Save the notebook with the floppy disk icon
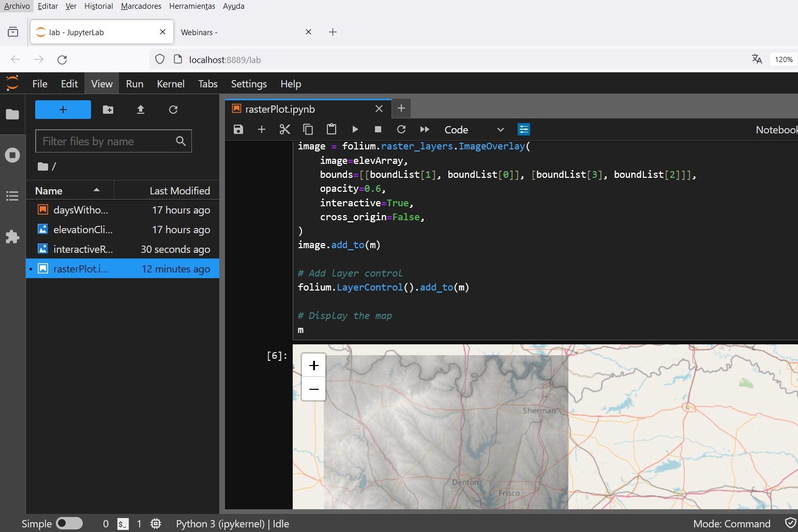 [x=238, y=129]
